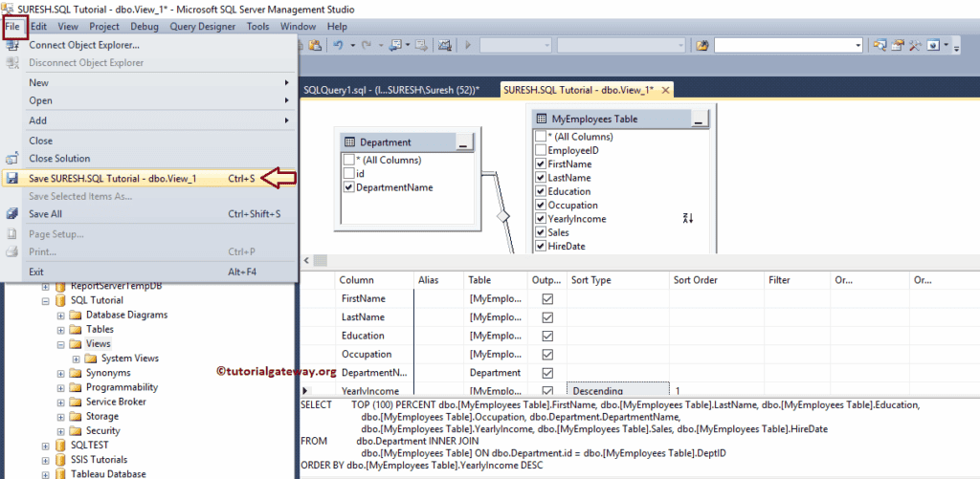Click the Sort Order cell showing 1
The height and width of the screenshot is (479, 980).
coord(716,391)
